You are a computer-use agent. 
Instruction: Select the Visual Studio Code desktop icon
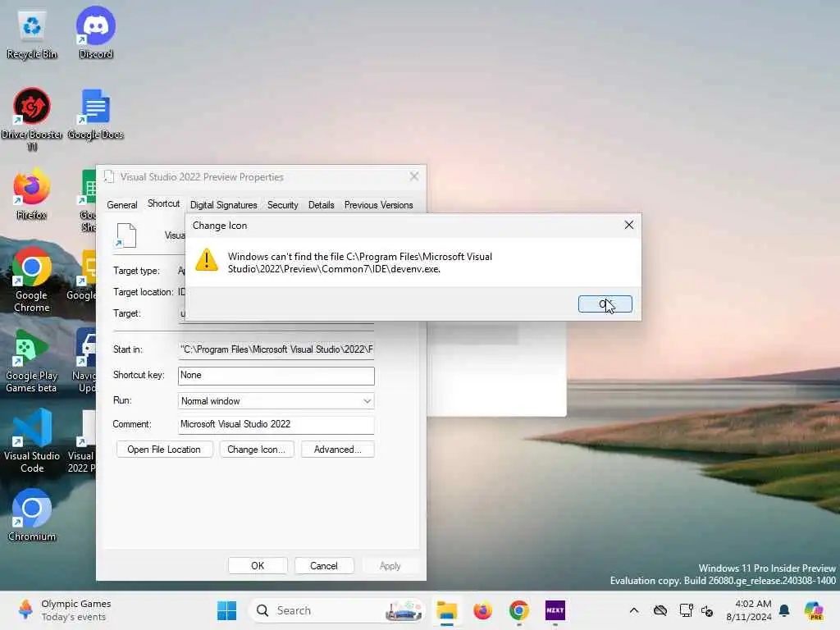coord(32,441)
